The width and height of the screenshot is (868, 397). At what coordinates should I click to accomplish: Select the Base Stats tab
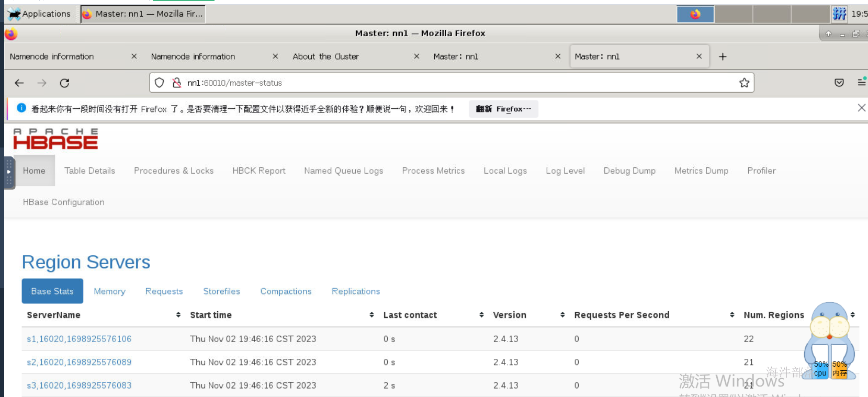click(52, 291)
